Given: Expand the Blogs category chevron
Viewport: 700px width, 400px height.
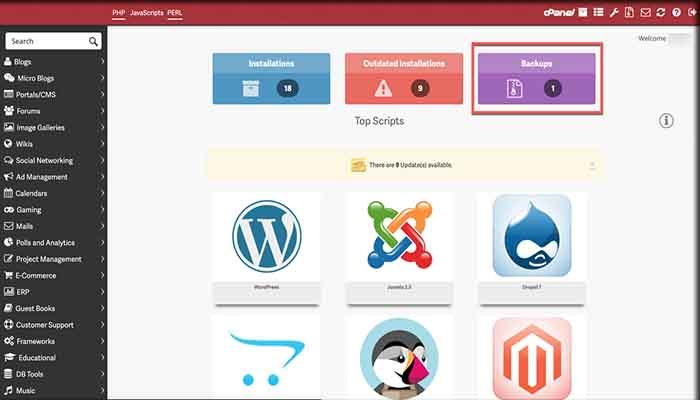Looking at the screenshot, I should [102, 62].
